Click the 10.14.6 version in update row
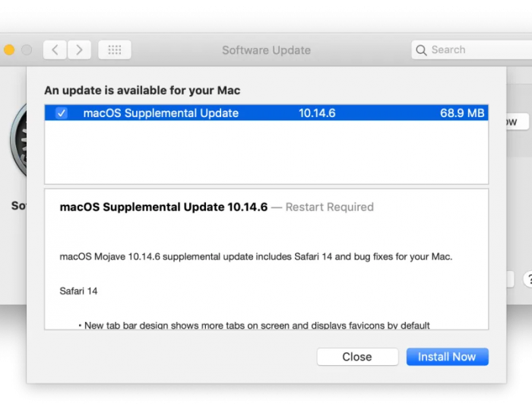 (317, 113)
